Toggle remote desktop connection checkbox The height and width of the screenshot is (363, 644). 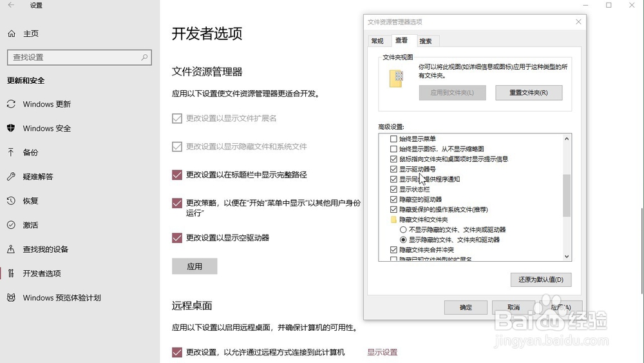(x=177, y=352)
